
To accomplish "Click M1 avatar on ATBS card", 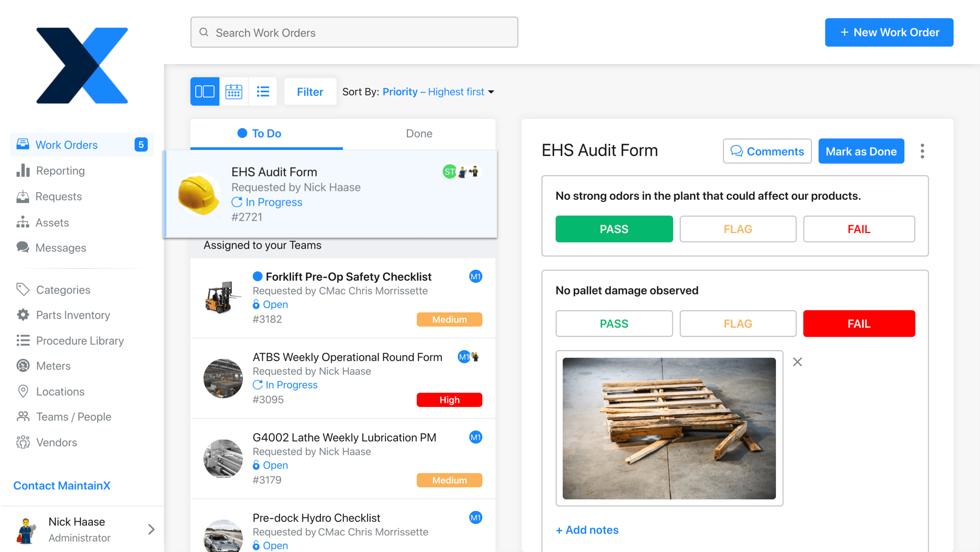I will (464, 357).
